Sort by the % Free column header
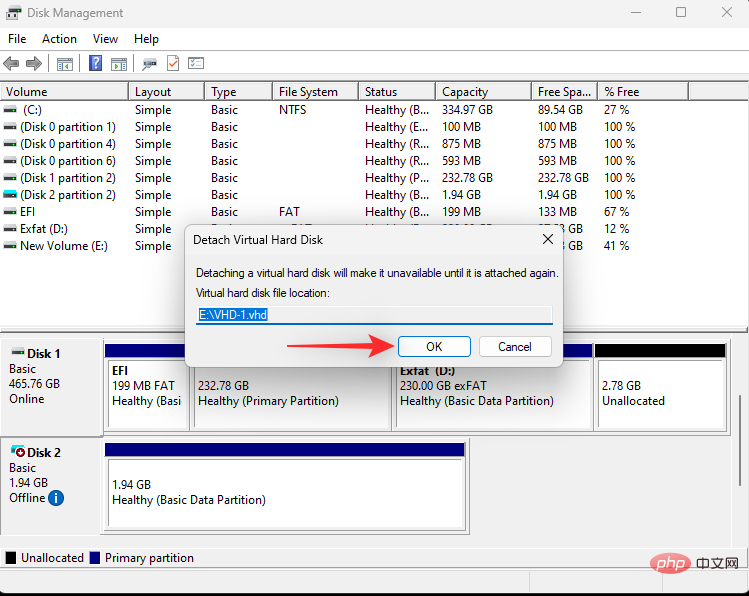Viewport: 749px width, 596px height. click(x=643, y=92)
